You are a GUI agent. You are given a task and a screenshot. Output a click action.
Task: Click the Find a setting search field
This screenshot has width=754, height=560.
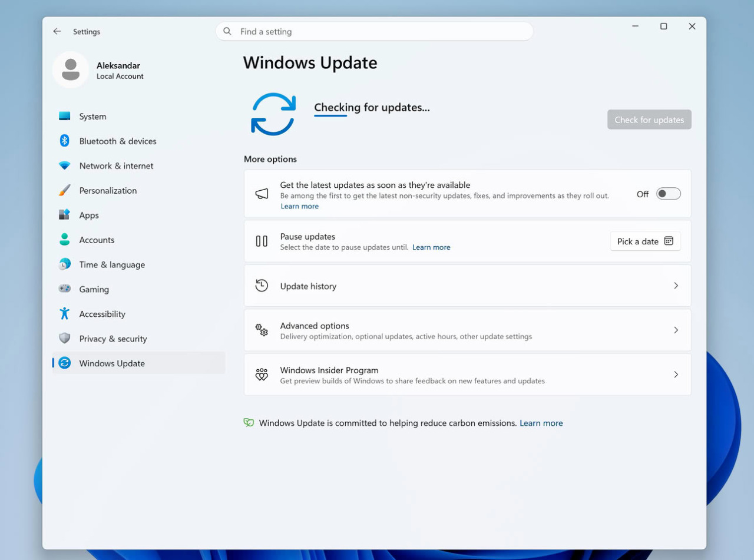[x=374, y=31]
